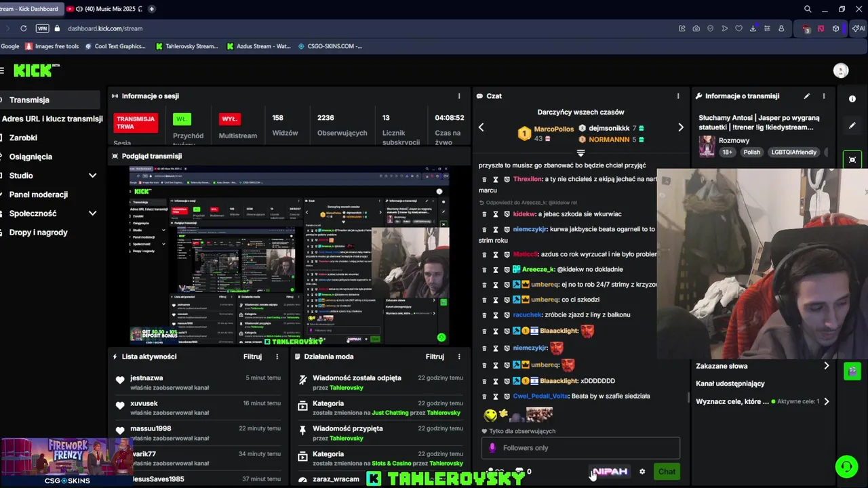
Task: Timeout kidekw using hourglass icon
Action: coord(496,214)
